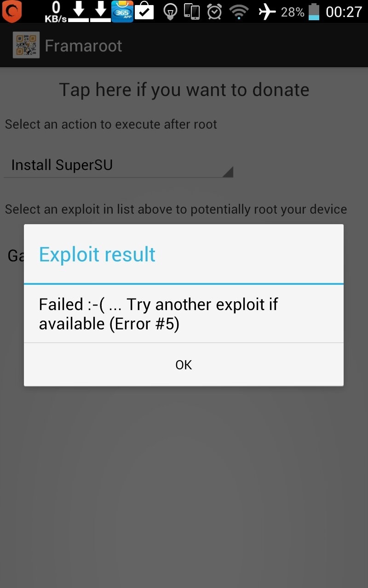Image resolution: width=368 pixels, height=588 pixels.
Task: Tap the airplane mode status icon
Action: pyautogui.click(x=267, y=11)
